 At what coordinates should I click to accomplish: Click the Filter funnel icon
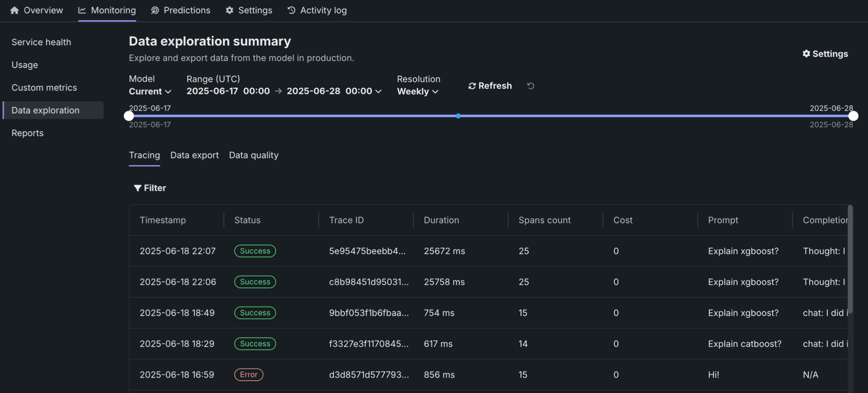click(138, 188)
